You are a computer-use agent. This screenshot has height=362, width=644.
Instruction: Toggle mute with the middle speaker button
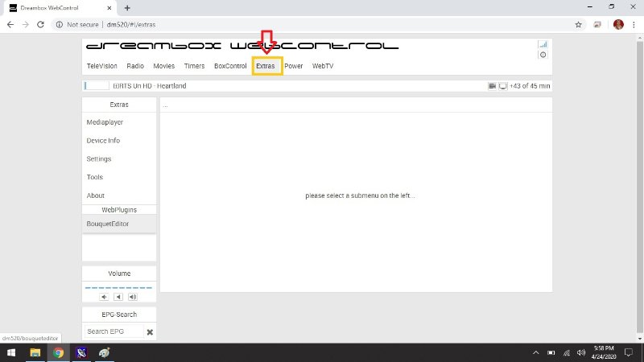pos(118,297)
